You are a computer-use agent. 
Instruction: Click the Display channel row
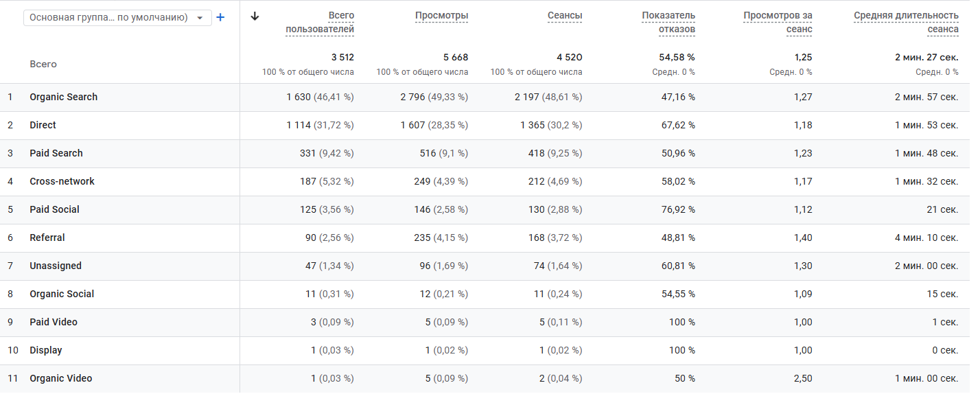point(46,351)
